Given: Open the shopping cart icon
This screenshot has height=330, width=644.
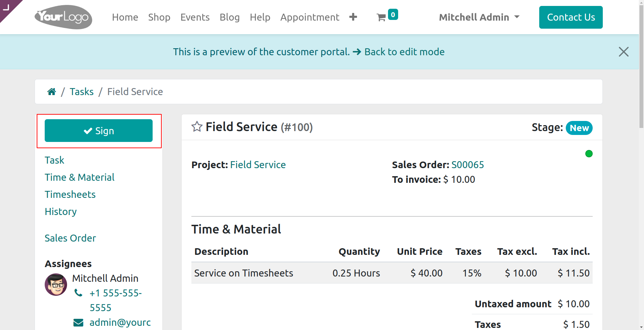Looking at the screenshot, I should coord(381,17).
